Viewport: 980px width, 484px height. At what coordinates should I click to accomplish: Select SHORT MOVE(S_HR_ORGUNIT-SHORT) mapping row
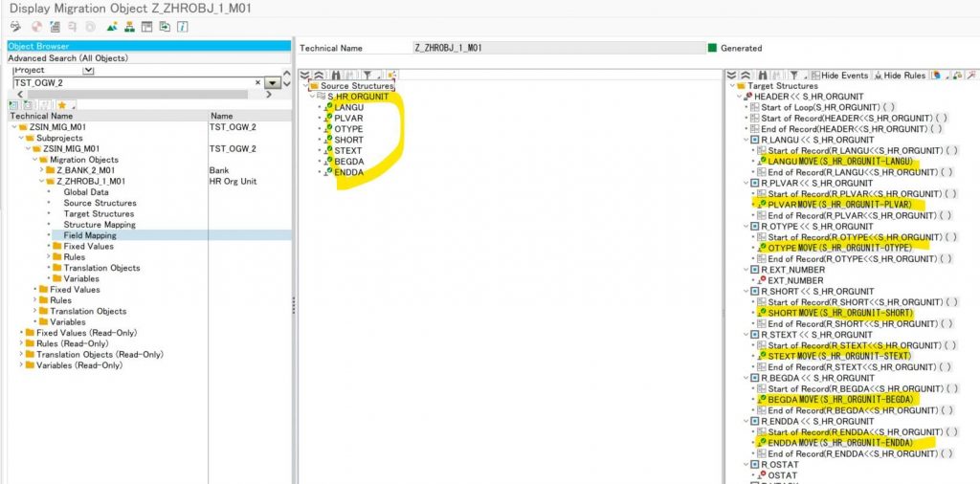pos(840,313)
